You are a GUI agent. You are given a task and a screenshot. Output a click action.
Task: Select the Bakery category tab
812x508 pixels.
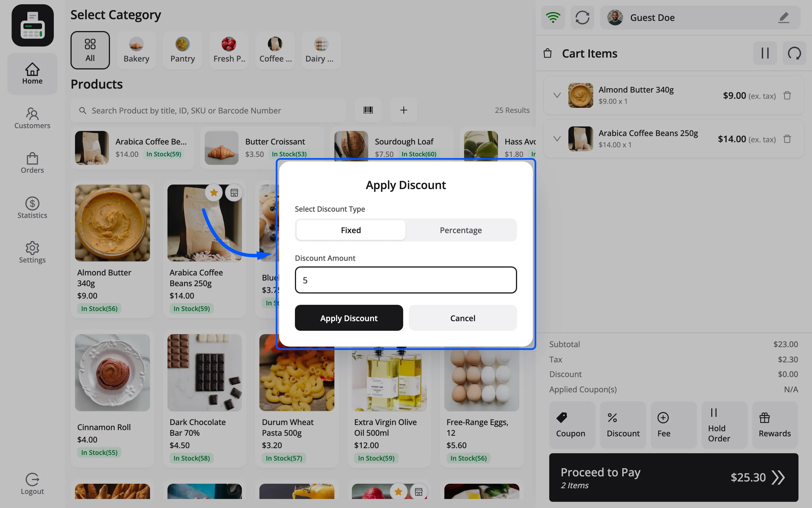point(136,51)
